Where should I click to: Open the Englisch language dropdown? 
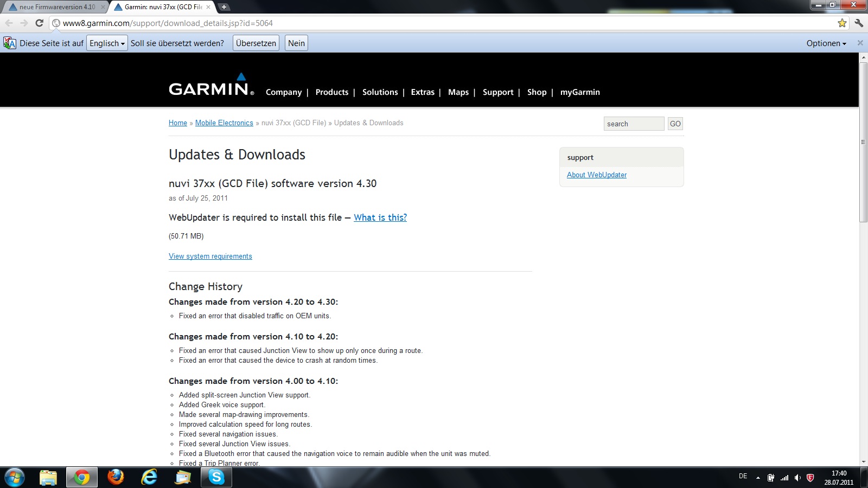(107, 43)
